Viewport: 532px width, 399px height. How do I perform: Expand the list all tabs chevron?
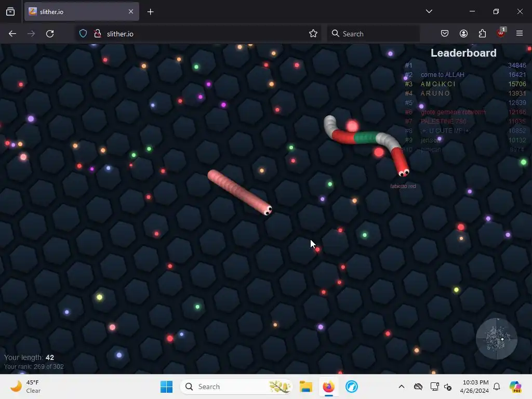[429, 11]
